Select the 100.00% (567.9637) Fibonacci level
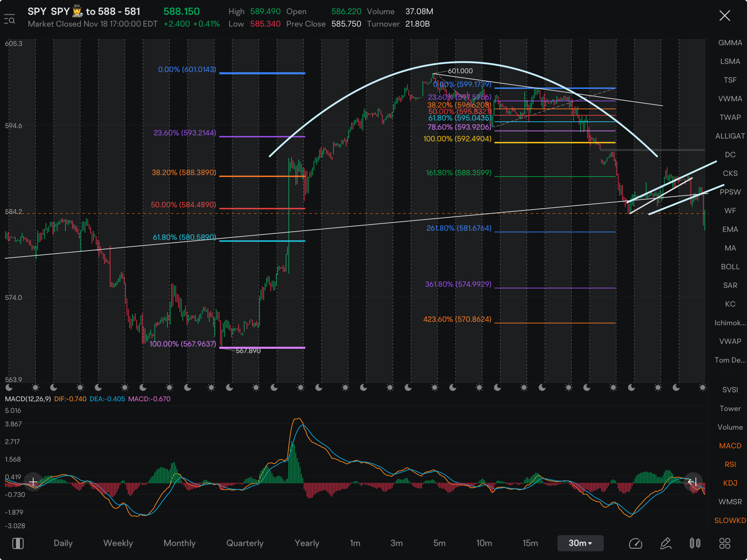The image size is (747, 560). tap(183, 344)
